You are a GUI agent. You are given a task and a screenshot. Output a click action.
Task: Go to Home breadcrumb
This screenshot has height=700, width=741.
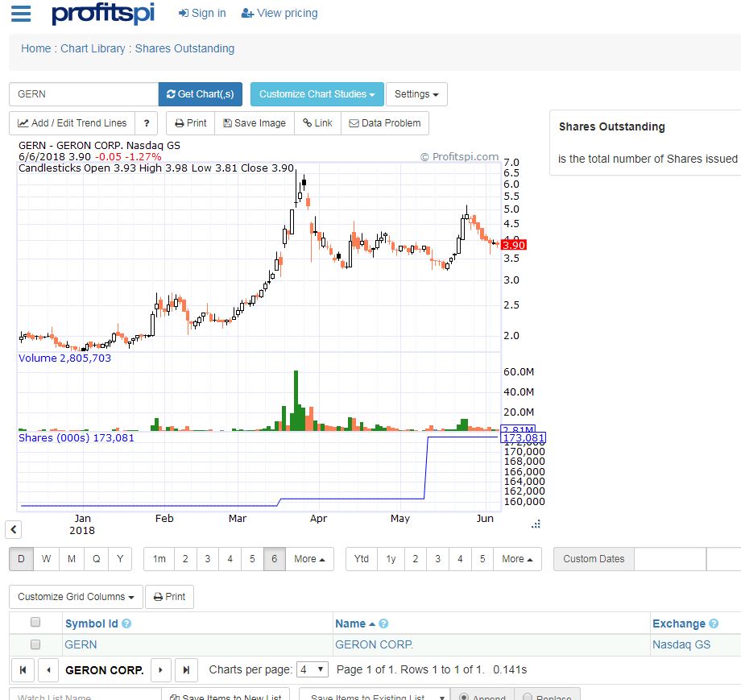pyautogui.click(x=35, y=48)
